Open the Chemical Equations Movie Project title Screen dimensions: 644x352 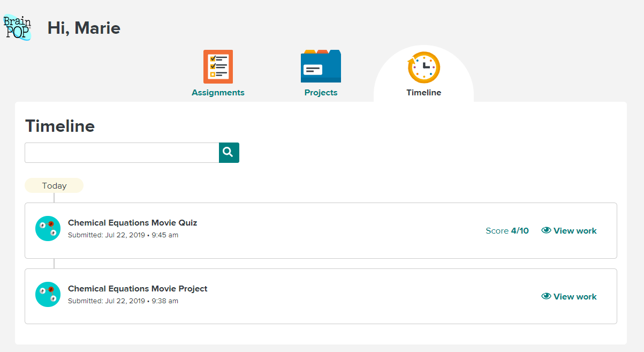138,289
